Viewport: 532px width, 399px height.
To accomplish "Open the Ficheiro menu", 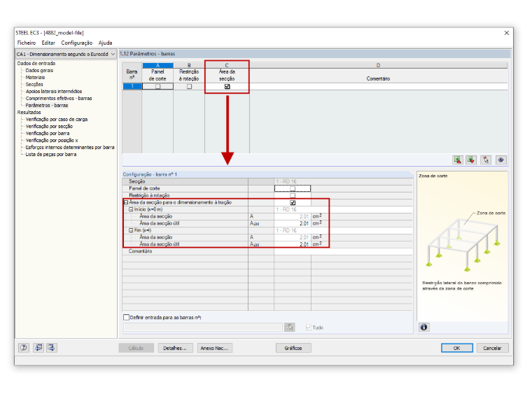I will [x=27, y=43].
